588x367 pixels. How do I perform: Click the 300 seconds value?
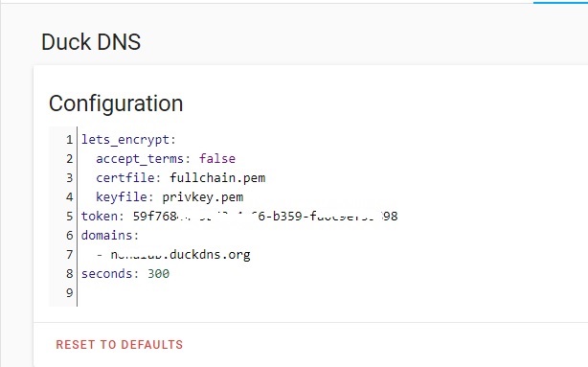point(158,274)
